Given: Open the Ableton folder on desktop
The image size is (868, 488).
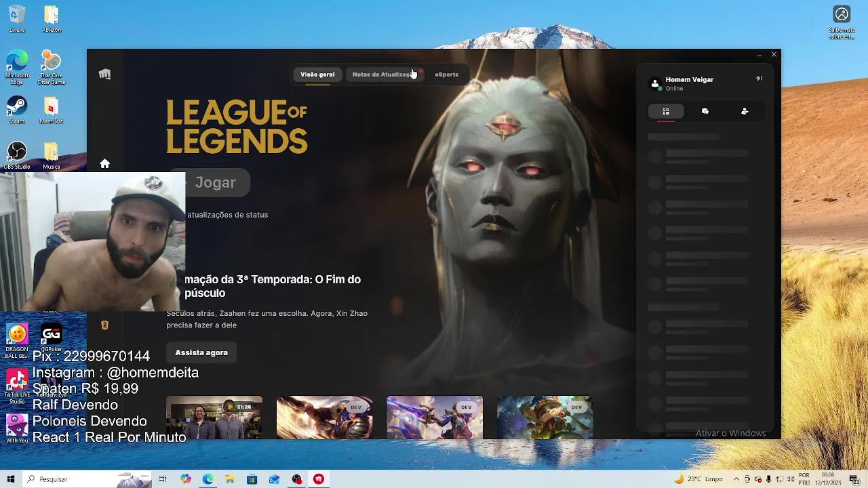Looking at the screenshot, I should tap(52, 19).
